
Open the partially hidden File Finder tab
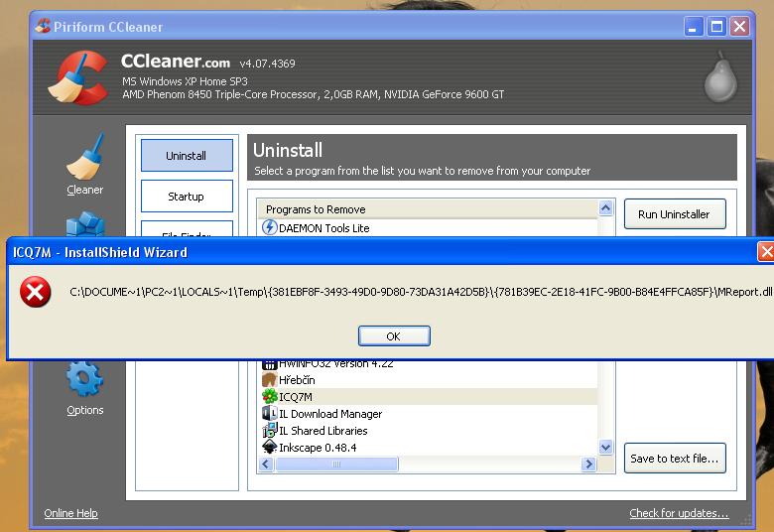click(187, 229)
